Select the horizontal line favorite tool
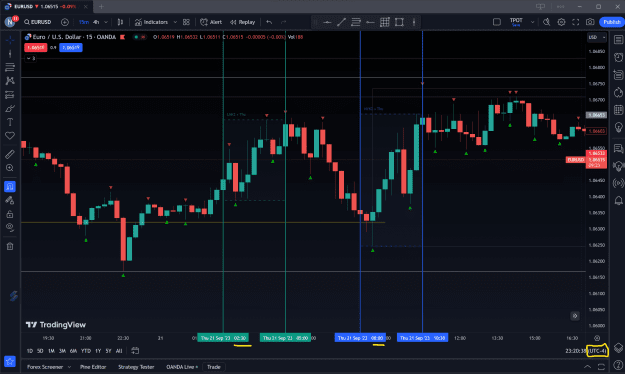The height and width of the screenshot is (374, 625). pos(327,22)
